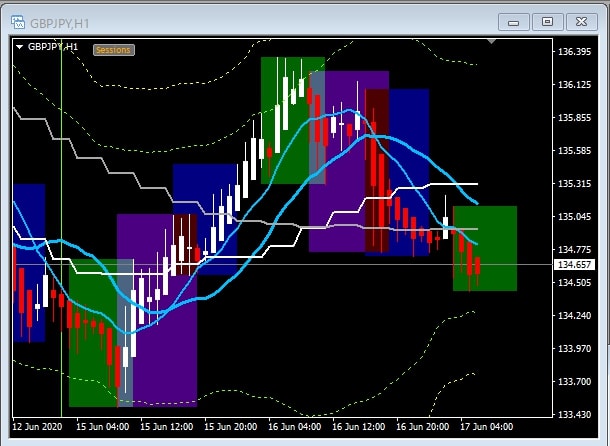Screen dimensions: 610x446
Task: Click the 135.045 price scale label
Action: pyautogui.click(x=572, y=217)
